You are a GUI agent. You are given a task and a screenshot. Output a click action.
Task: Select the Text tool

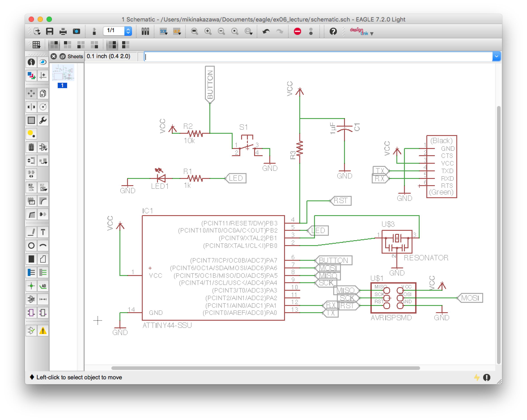(x=43, y=232)
